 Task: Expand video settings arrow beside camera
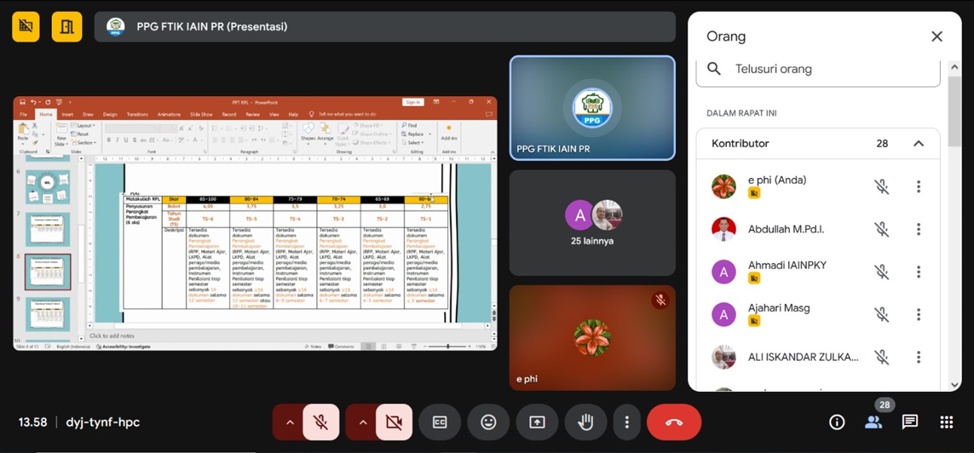click(x=362, y=422)
